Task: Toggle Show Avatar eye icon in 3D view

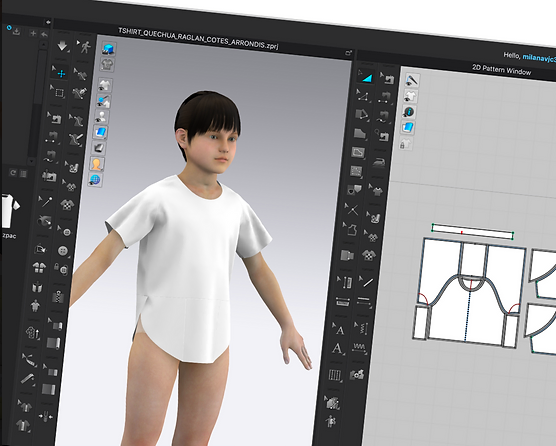Action: pos(101,117)
